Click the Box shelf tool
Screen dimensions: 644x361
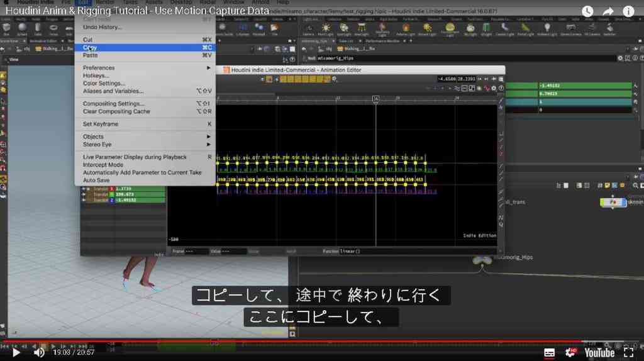(x=6, y=29)
